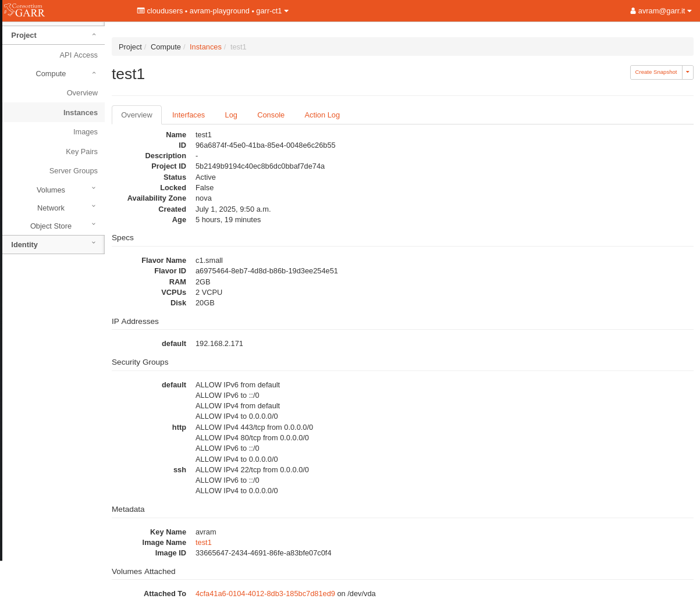Switch to the Console tab
This screenshot has width=700, height=613.
(271, 115)
